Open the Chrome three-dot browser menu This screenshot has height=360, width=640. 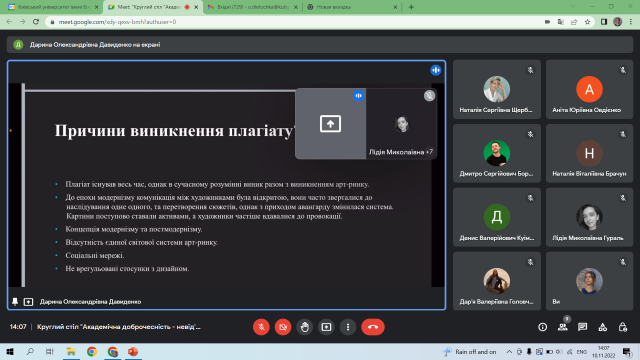631,22
